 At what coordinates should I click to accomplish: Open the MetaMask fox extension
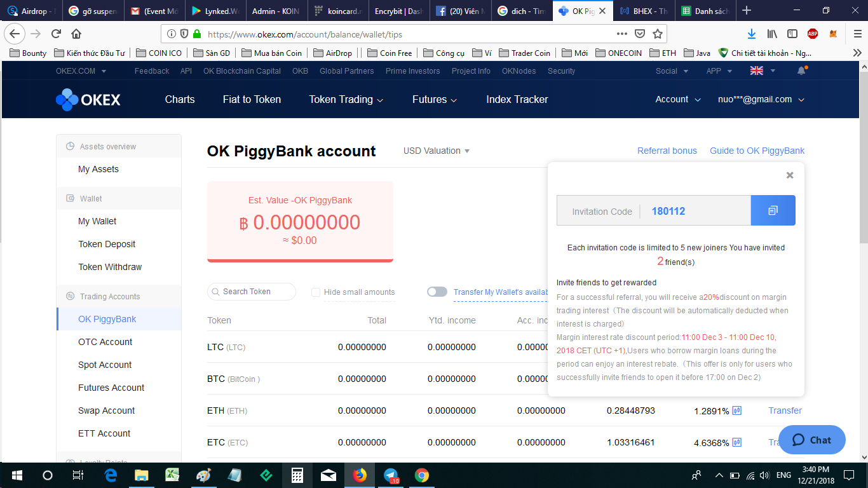pos(833,34)
